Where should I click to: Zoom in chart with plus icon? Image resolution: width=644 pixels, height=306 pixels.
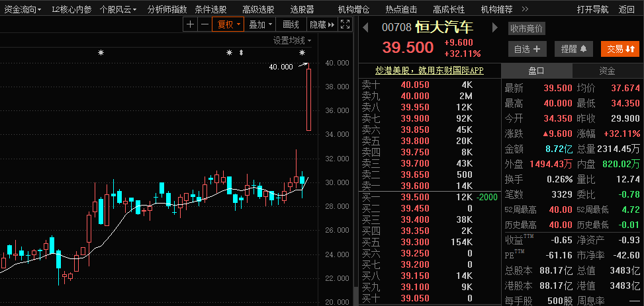coord(190,24)
